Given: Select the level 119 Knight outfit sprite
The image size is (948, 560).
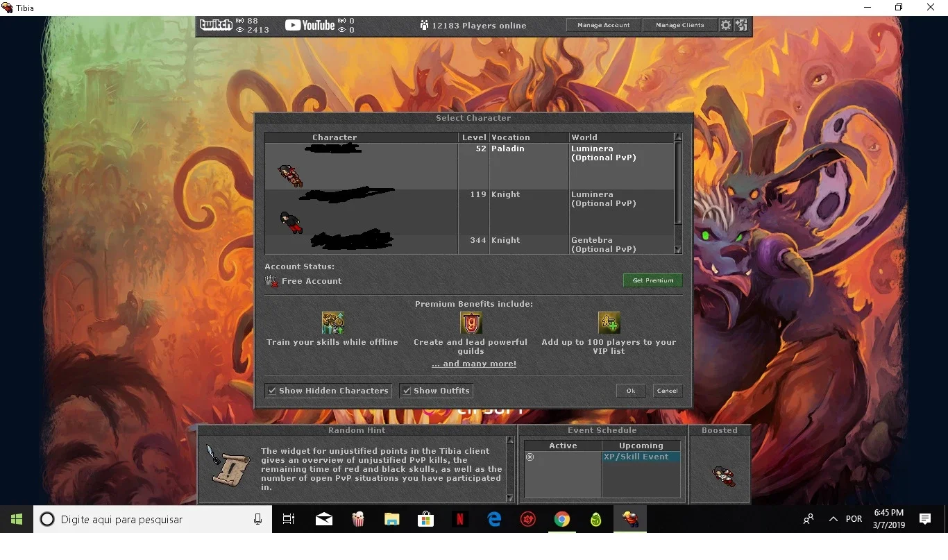Looking at the screenshot, I should (291, 222).
